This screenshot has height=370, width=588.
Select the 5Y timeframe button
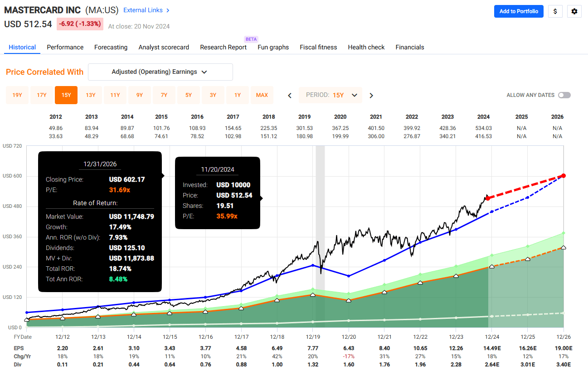[188, 95]
